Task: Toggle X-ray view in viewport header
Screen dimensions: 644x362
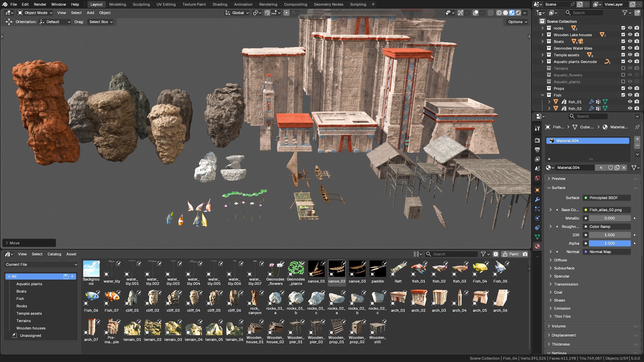Action: pyautogui.click(x=490, y=13)
